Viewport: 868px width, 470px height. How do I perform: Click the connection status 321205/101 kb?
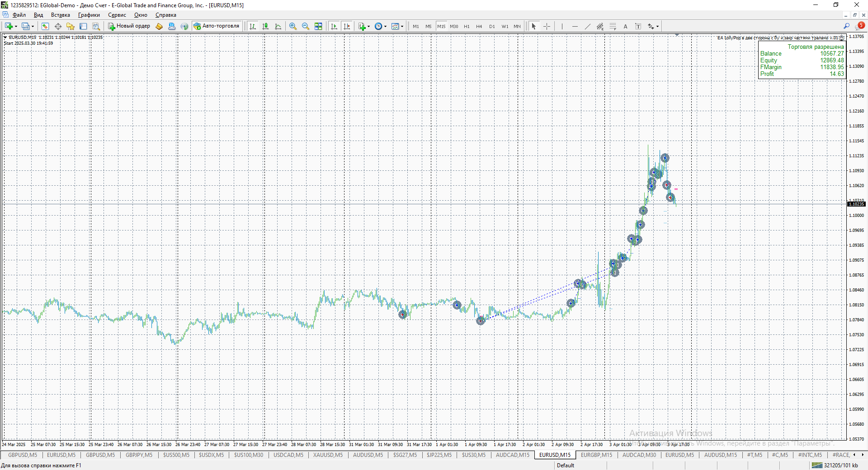point(835,465)
